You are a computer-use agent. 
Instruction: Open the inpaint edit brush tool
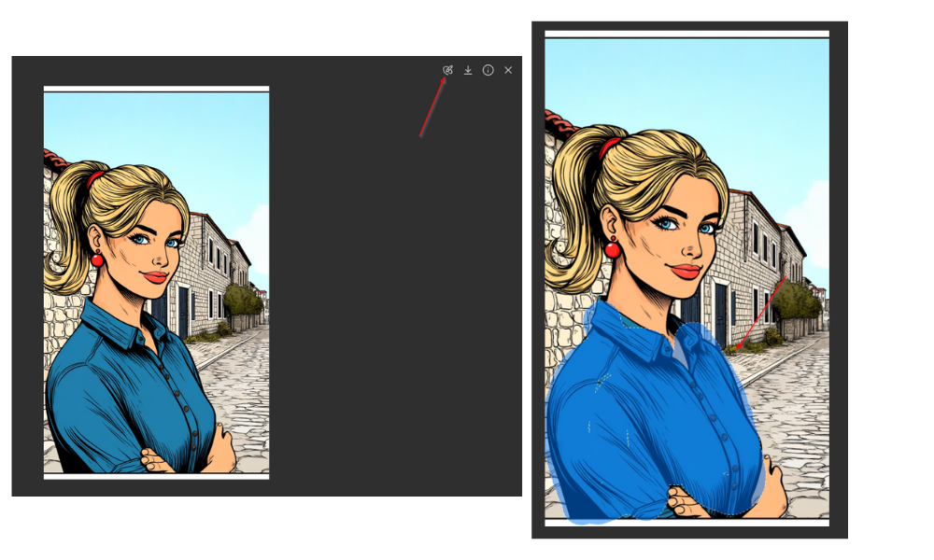[x=448, y=70]
